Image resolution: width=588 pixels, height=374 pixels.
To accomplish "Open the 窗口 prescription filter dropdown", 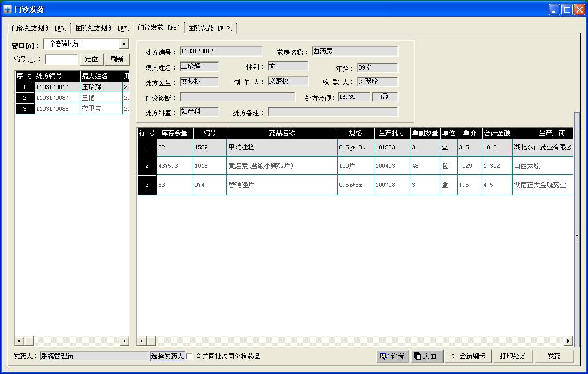I will tap(124, 44).
